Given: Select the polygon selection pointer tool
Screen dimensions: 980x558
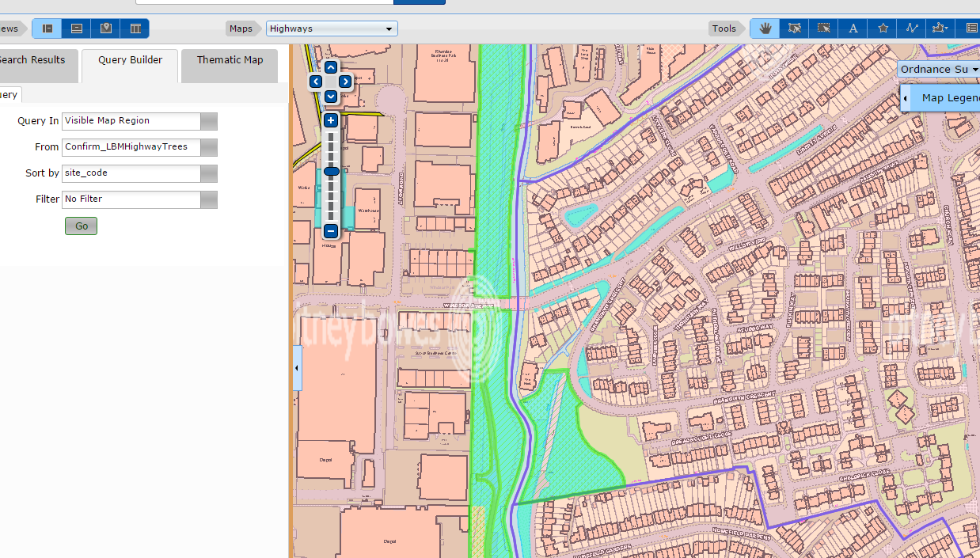Looking at the screenshot, I should (795, 28).
